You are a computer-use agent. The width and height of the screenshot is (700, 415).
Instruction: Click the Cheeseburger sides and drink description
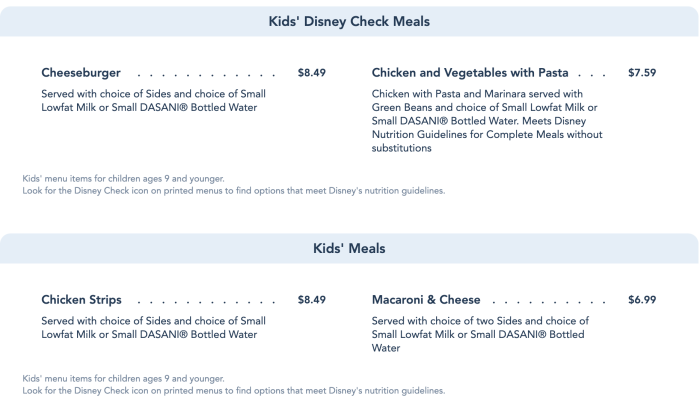[x=154, y=101]
